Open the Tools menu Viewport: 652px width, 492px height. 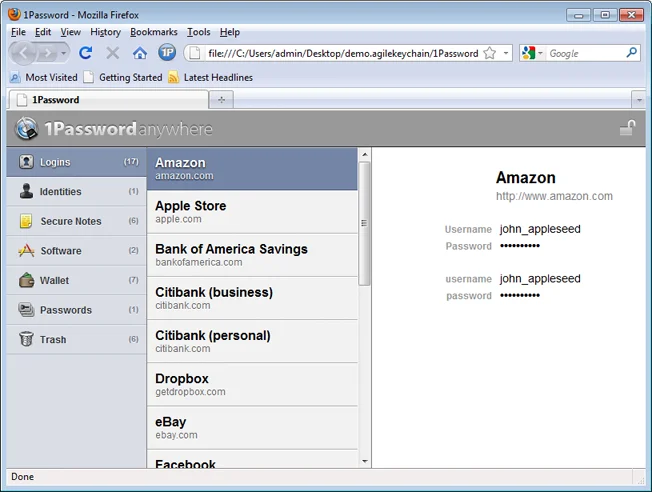[x=198, y=32]
